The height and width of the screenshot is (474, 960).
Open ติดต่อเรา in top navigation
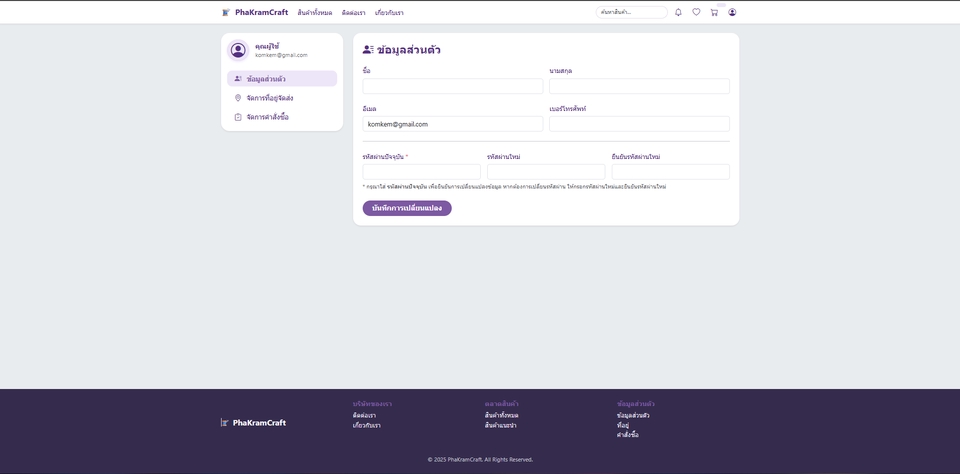pos(353,13)
